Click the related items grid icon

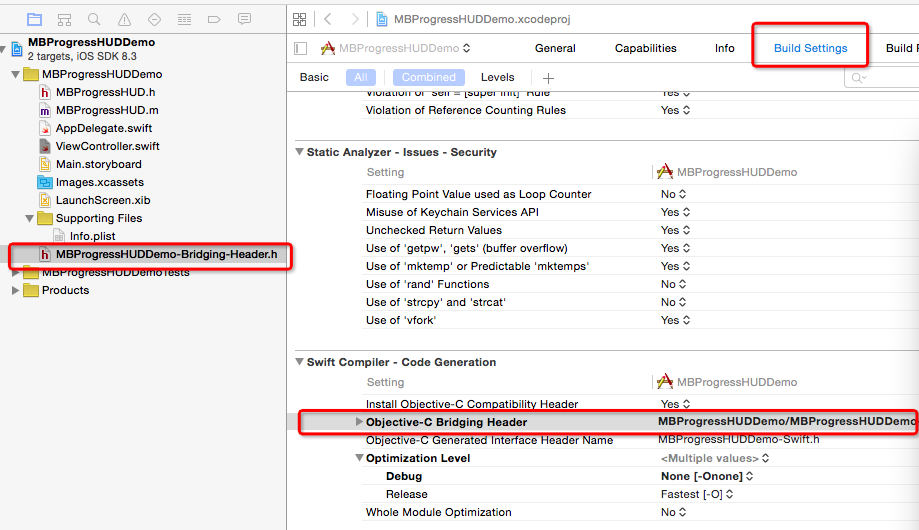(300, 19)
